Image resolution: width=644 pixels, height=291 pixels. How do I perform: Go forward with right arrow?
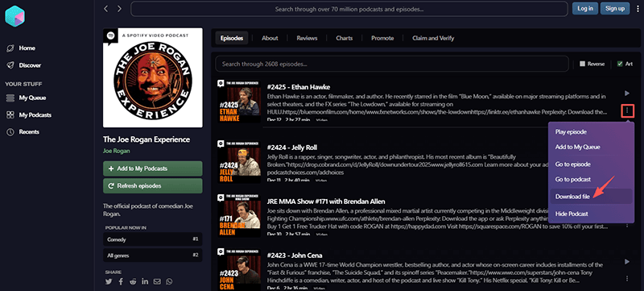(119, 9)
